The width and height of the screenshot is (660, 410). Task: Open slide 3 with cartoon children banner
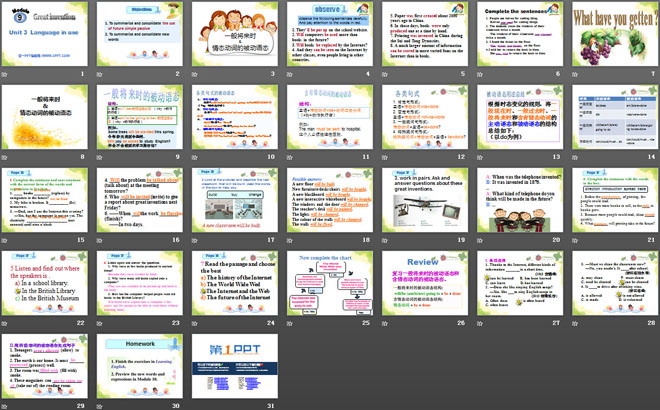coord(235,34)
